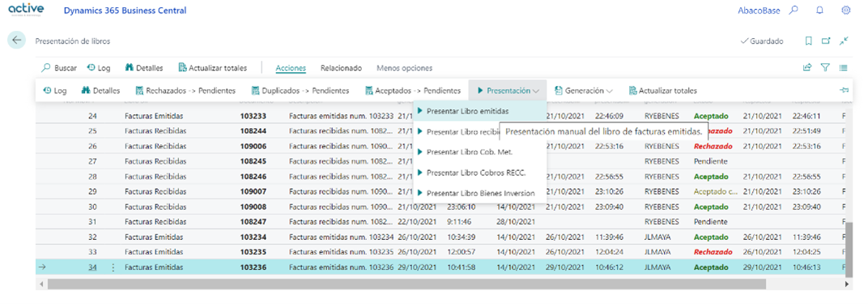Switch list view layout icon

pyautogui.click(x=844, y=67)
